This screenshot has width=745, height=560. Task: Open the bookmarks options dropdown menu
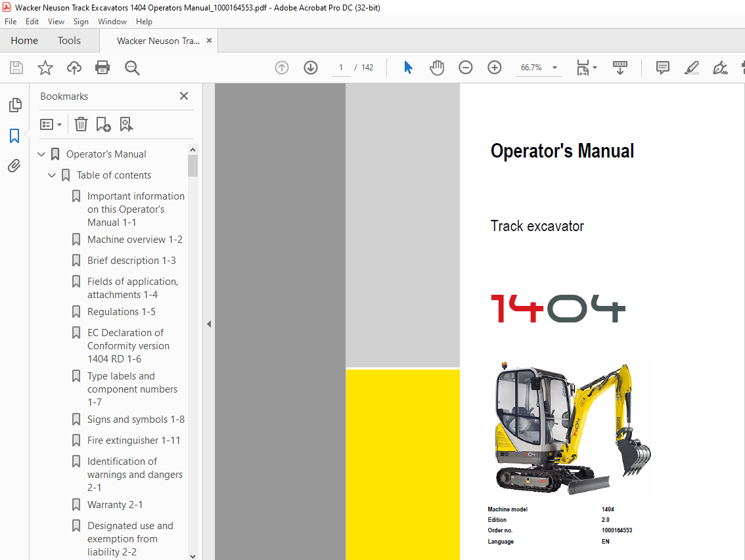[x=51, y=125]
